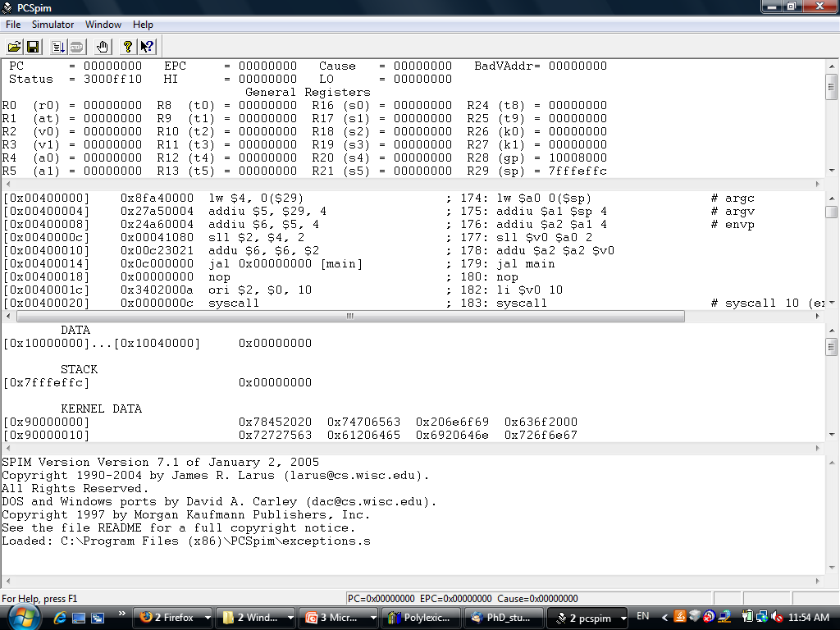Open the Window menu
The height and width of the screenshot is (630, 840).
point(103,24)
